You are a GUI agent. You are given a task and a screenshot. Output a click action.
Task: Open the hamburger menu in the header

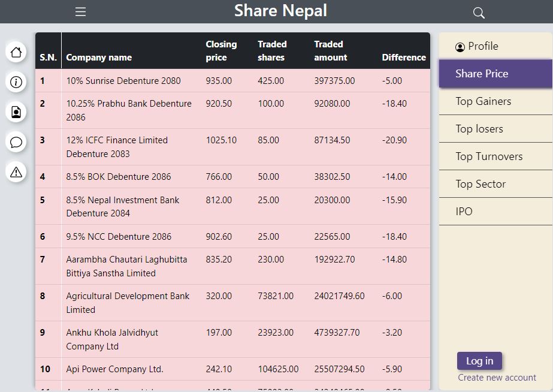80,11
